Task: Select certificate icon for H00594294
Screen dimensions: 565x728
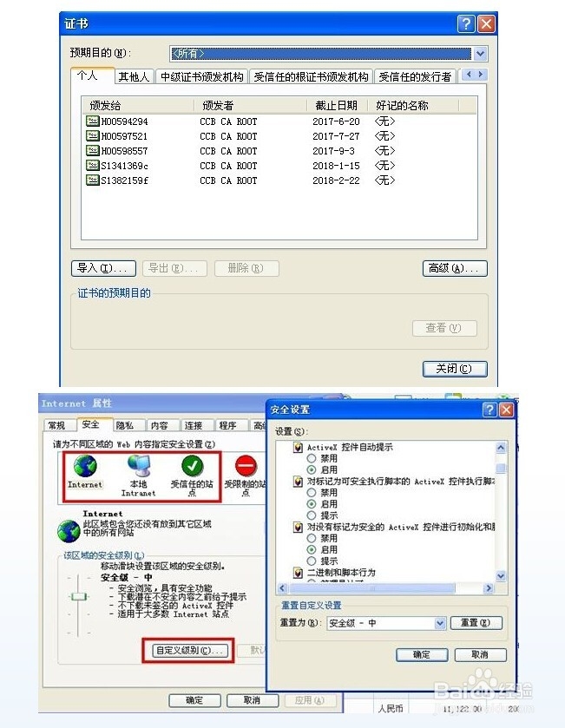Action: pos(92,121)
